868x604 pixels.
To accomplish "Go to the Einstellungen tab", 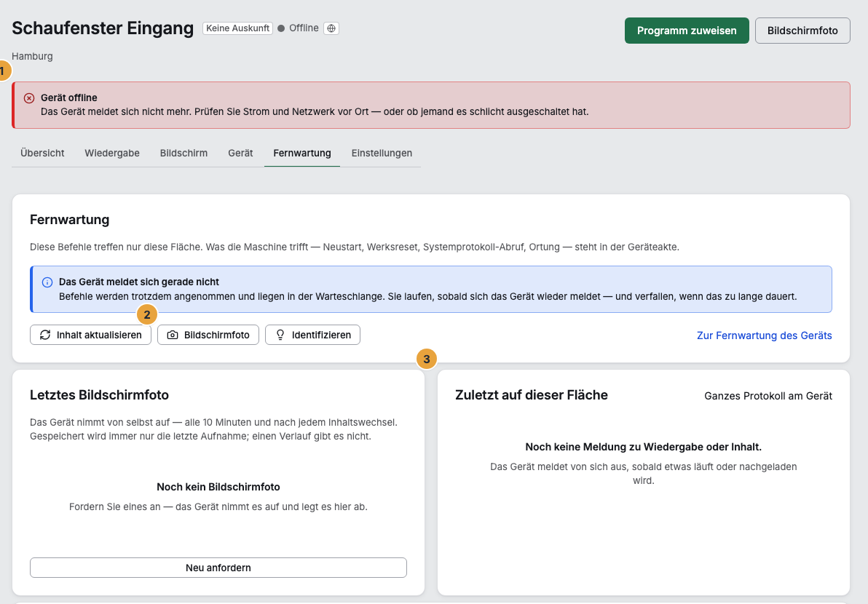I will (382, 154).
